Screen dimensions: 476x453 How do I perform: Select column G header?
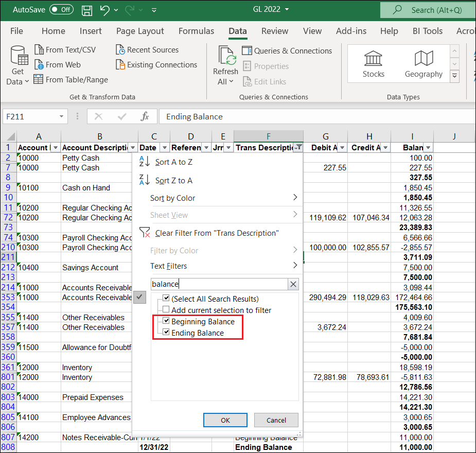tap(325, 136)
